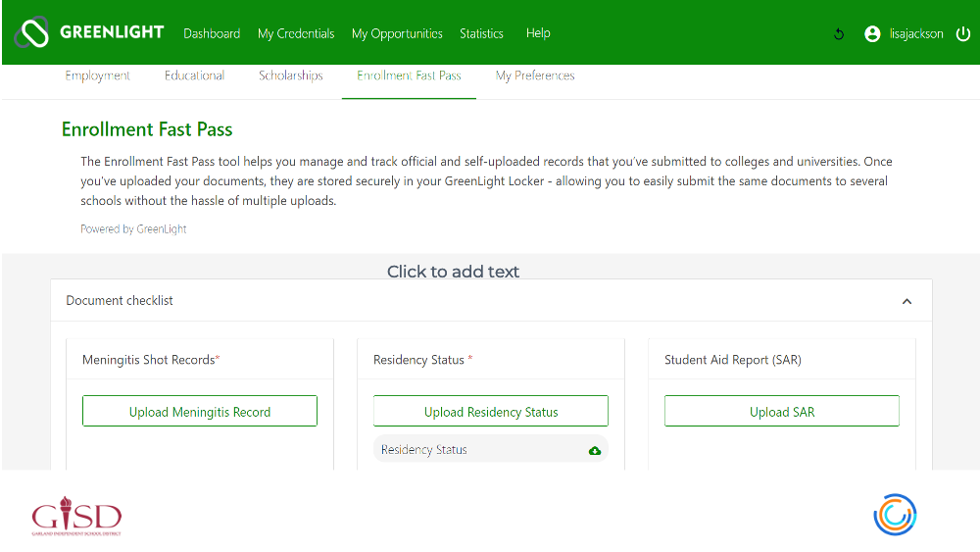Click the GreenLight logo icon
Image resolution: width=980 pixels, height=552 pixels.
(x=31, y=32)
